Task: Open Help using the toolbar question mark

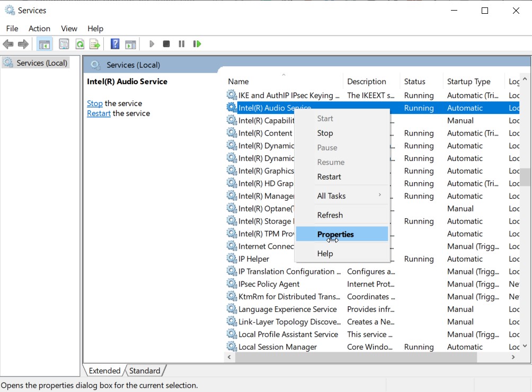Action: pos(114,44)
